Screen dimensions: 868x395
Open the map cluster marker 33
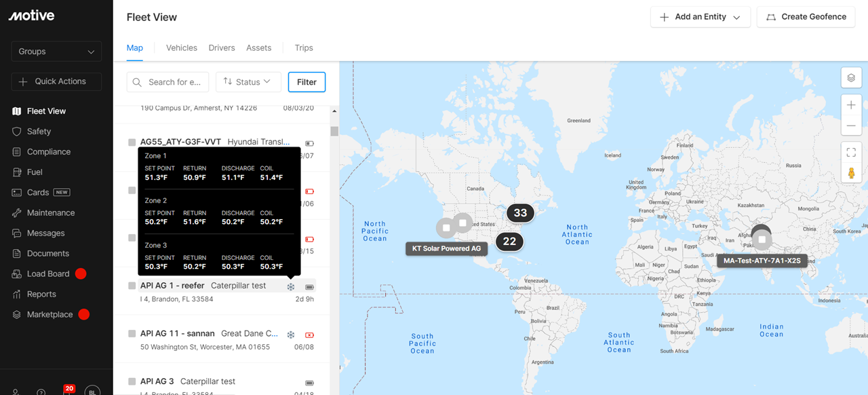click(x=520, y=213)
